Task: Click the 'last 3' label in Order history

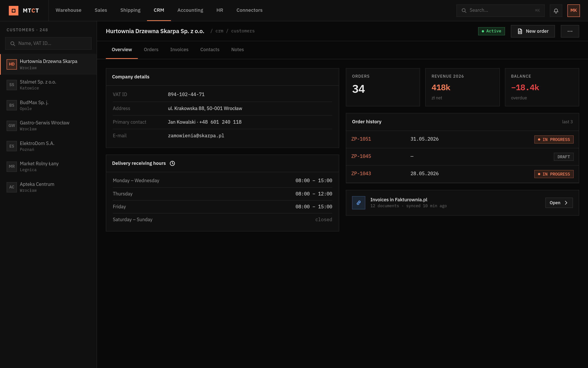Action: click(567, 122)
